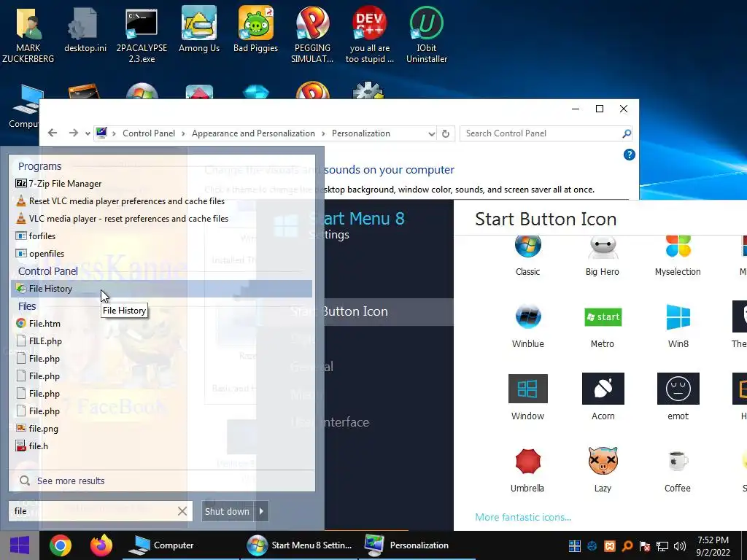Image resolution: width=747 pixels, height=560 pixels.
Task: Switch to Start Menu 8 Settings taskbar window
Action: click(x=299, y=545)
